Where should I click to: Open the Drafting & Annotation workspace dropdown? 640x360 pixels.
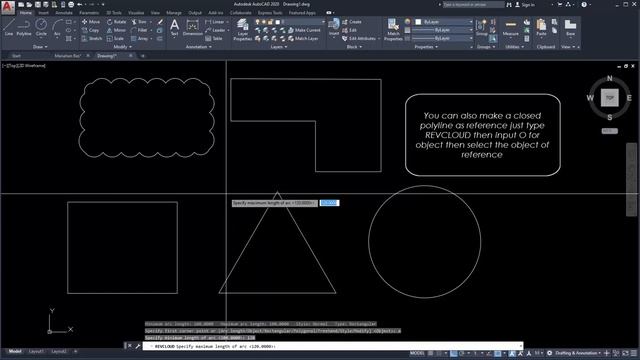click(578, 353)
